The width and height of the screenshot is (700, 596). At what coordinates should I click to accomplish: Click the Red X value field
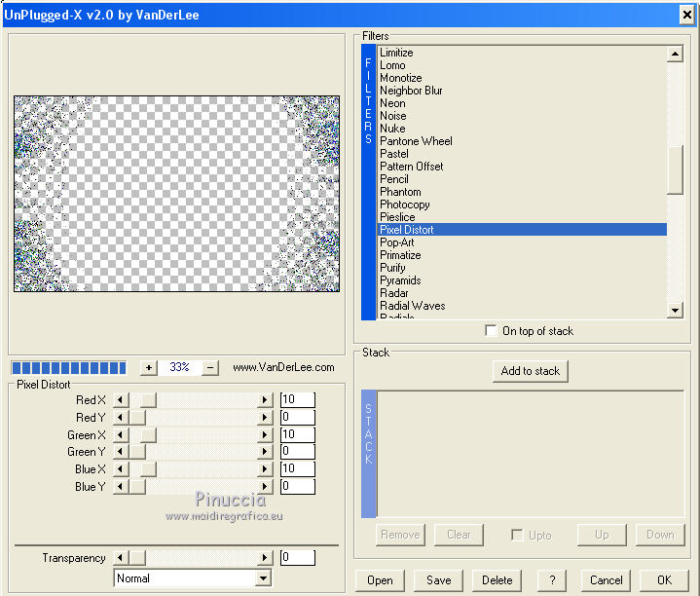pyautogui.click(x=297, y=400)
